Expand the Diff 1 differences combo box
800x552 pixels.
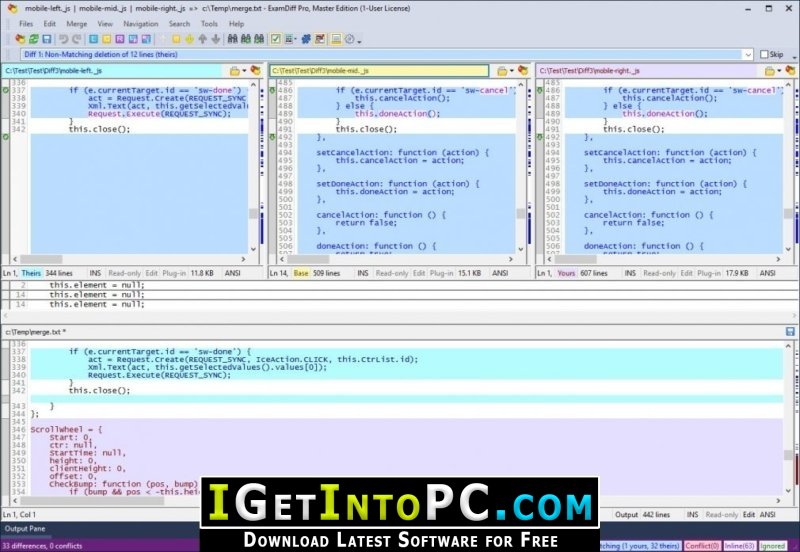click(x=747, y=54)
